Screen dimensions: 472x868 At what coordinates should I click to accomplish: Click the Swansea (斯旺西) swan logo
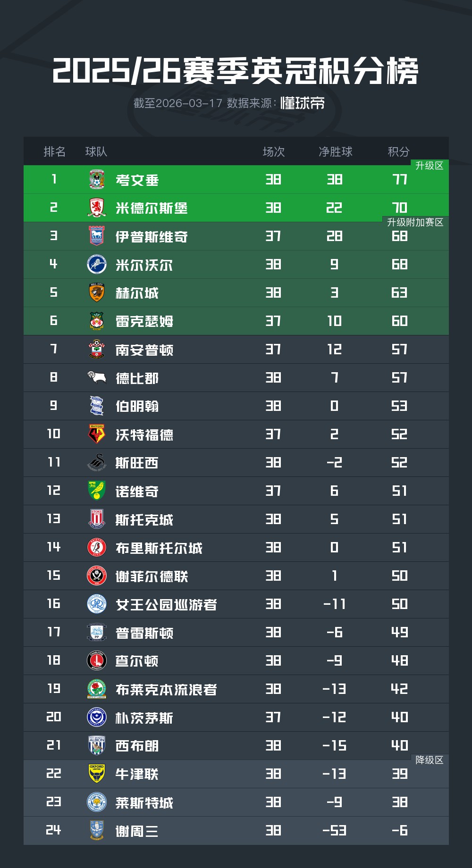(x=97, y=463)
